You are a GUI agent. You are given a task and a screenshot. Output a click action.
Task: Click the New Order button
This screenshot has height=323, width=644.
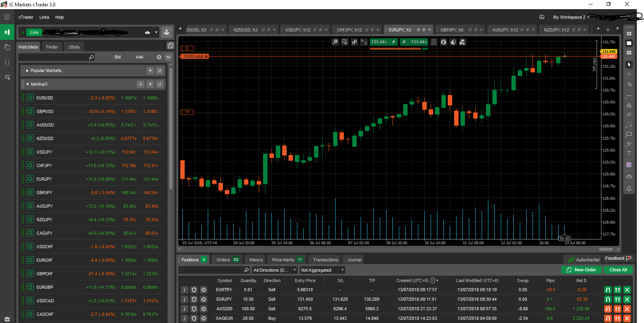582,270
